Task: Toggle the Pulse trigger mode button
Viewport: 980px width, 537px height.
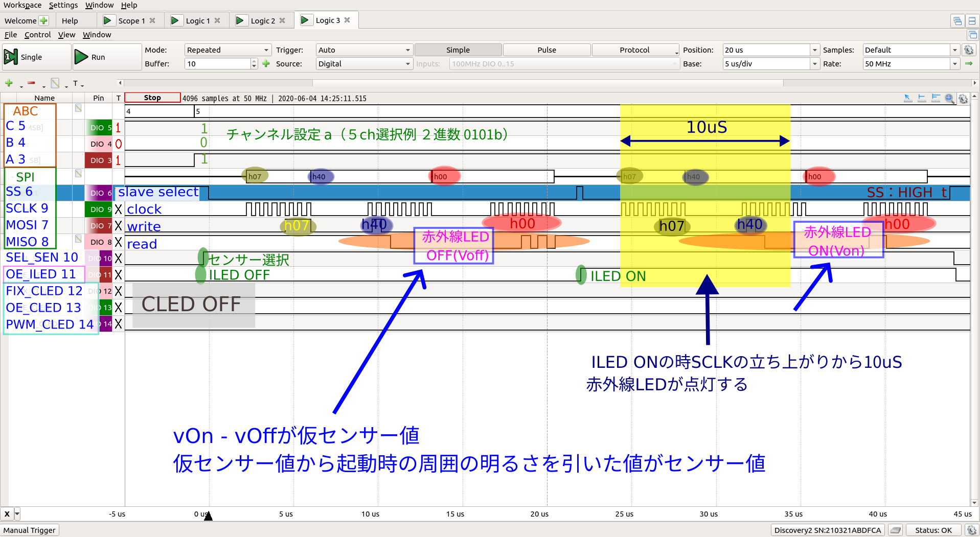Action: click(546, 50)
